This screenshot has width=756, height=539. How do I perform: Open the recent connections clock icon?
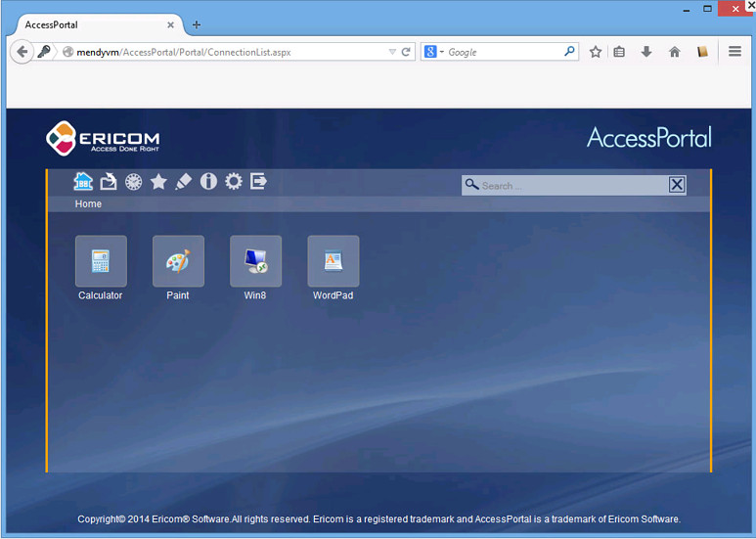point(134,182)
